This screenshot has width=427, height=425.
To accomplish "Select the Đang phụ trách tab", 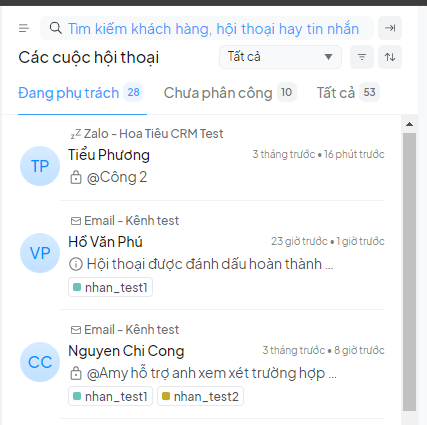I will coord(80,93).
